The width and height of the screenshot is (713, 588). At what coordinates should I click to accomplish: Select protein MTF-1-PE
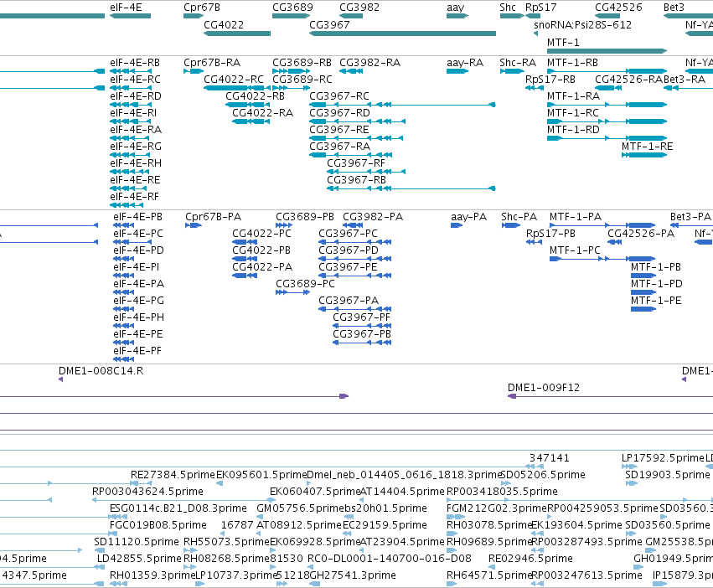(x=656, y=301)
